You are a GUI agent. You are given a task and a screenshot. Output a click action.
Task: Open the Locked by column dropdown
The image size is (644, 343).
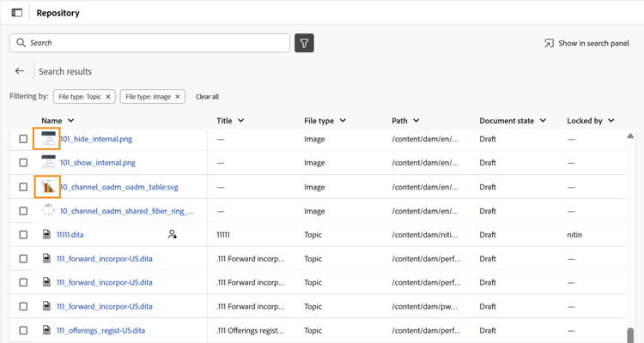[x=611, y=121]
